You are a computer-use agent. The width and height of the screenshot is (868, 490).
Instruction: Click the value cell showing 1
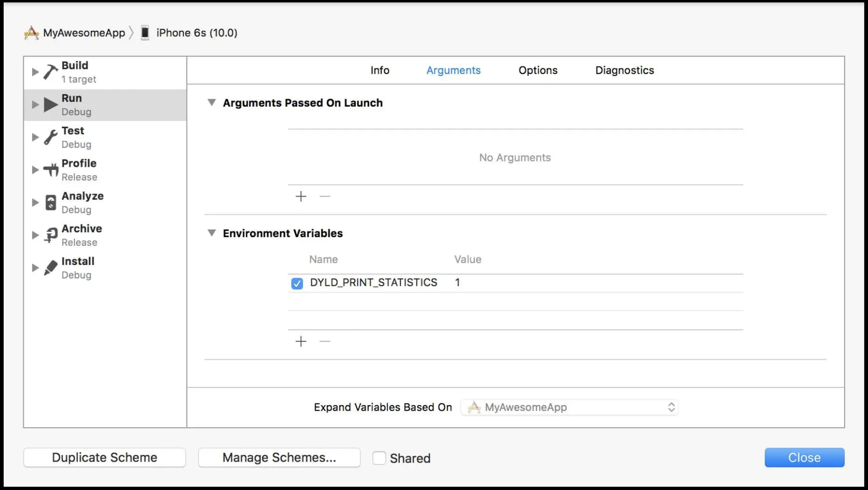[x=458, y=283]
